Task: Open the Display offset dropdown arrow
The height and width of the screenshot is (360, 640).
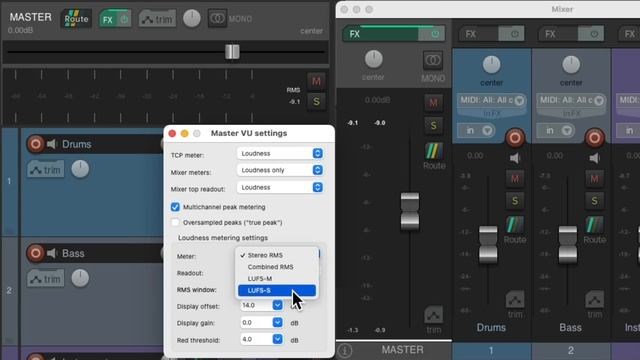Action: click(277, 305)
